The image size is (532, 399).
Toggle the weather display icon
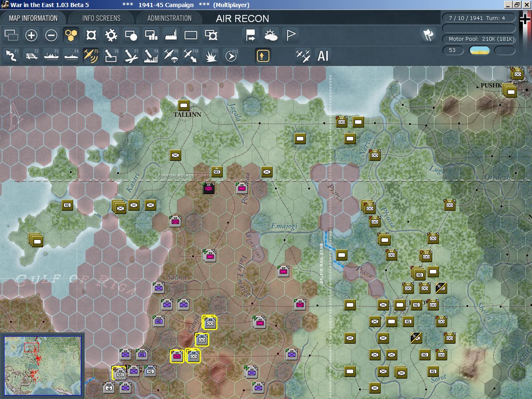(271, 35)
